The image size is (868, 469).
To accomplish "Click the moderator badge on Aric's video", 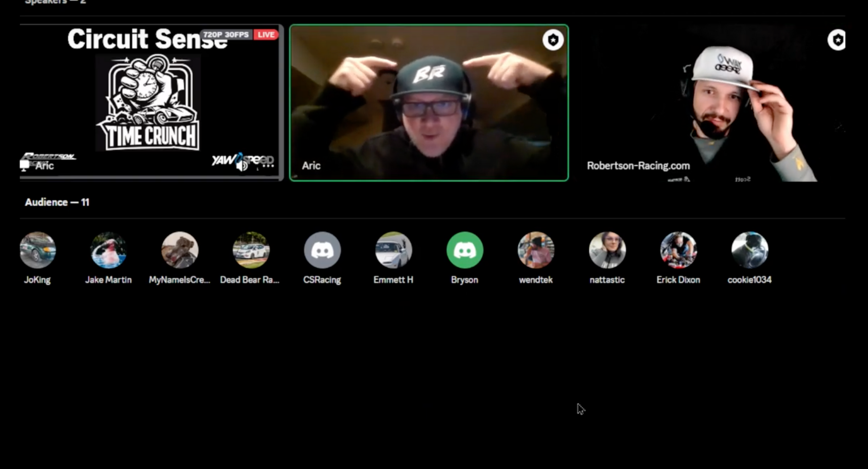I will point(553,40).
